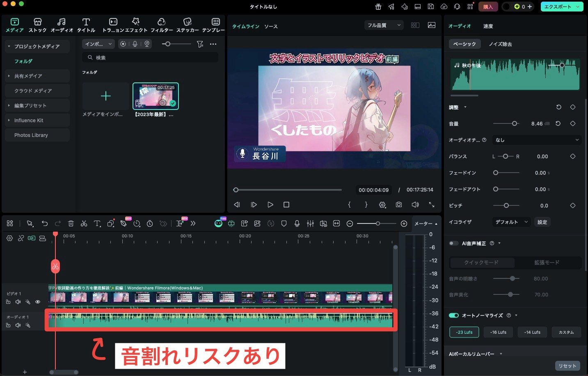
Task: Step back one frame in preview
Action: coord(237,205)
